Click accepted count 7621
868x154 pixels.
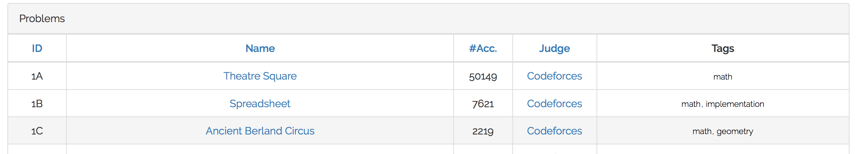[x=483, y=104]
